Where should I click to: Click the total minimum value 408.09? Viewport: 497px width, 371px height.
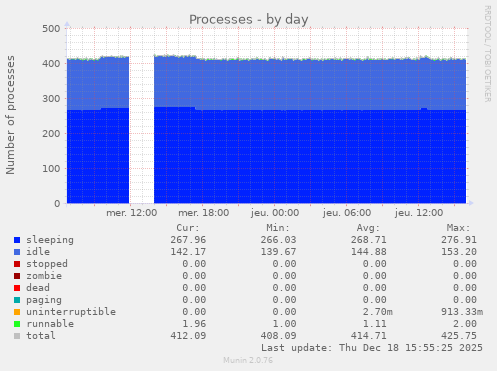coord(278,336)
